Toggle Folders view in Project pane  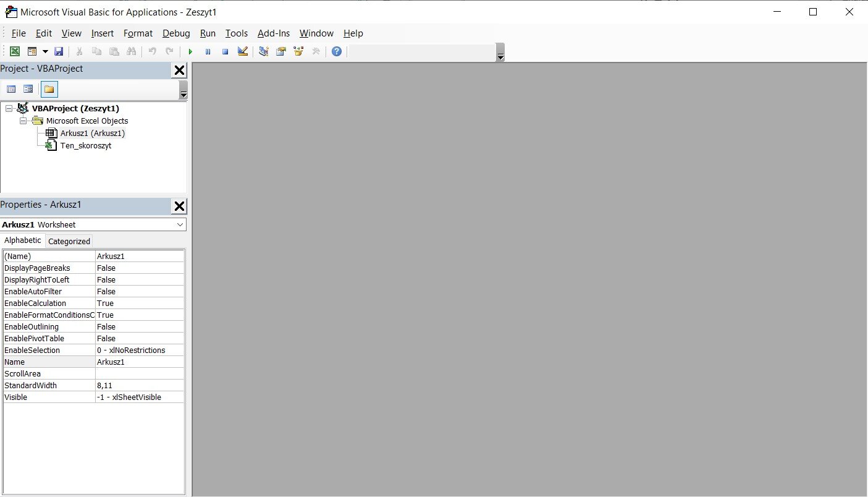coord(49,89)
